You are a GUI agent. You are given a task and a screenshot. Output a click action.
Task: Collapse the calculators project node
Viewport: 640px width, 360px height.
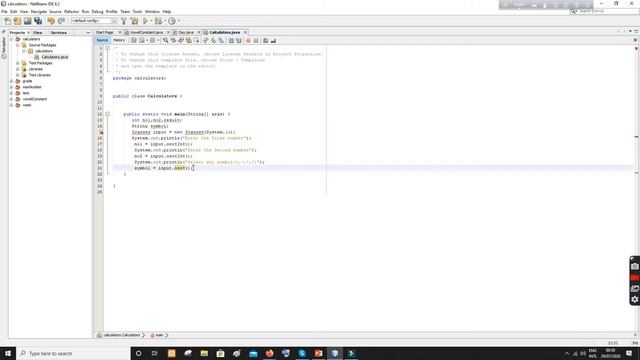11,39
